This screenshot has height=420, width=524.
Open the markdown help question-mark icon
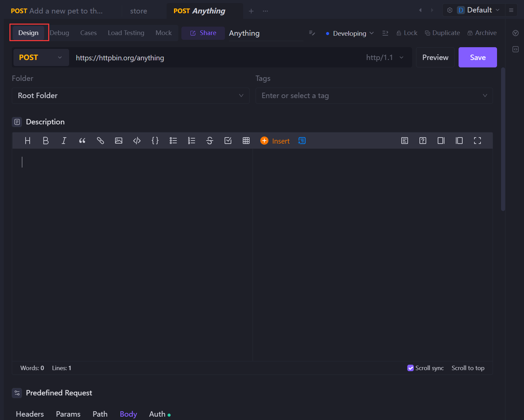coord(423,141)
